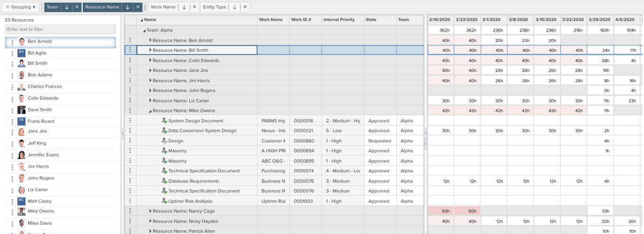The height and width of the screenshot is (234, 644).
Task: Open row menu dots for System Design Document
Action: click(130, 121)
